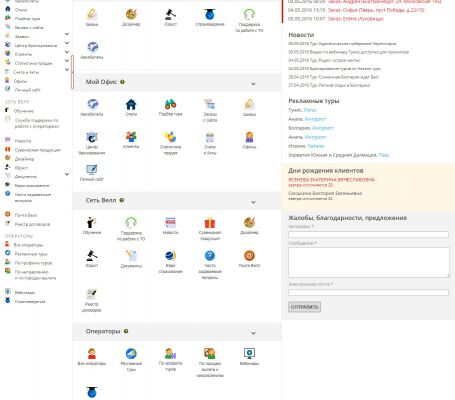Open Авиабилеты icon in Мой Офис section

[92, 104]
